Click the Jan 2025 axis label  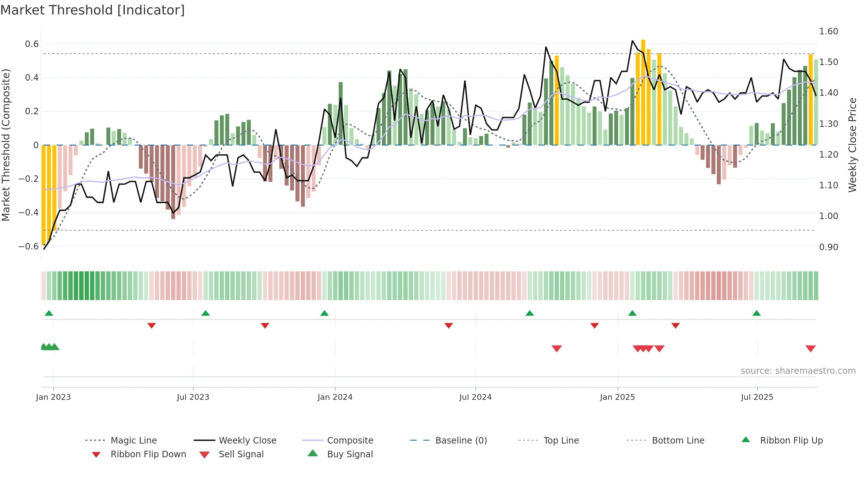click(618, 397)
